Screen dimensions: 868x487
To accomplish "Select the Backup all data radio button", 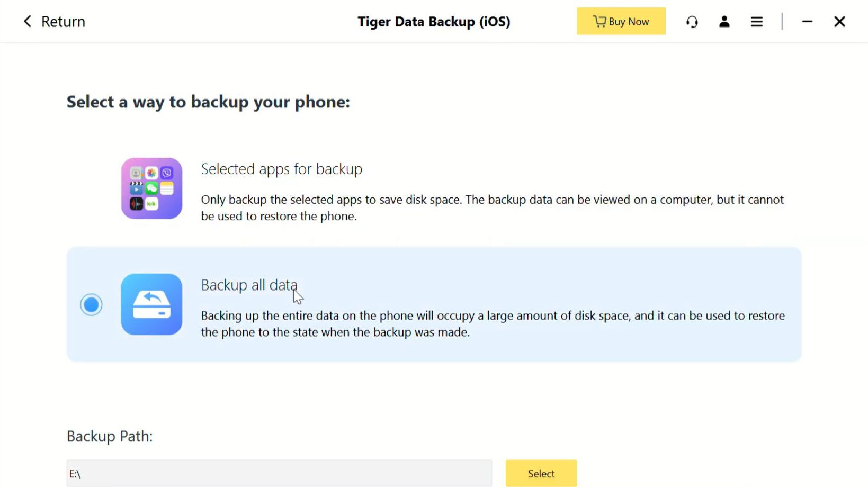I will pyautogui.click(x=91, y=305).
